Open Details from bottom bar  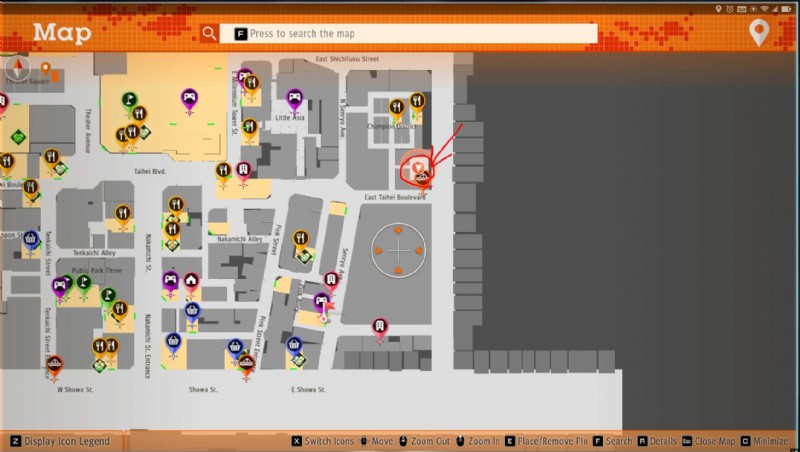[658, 441]
